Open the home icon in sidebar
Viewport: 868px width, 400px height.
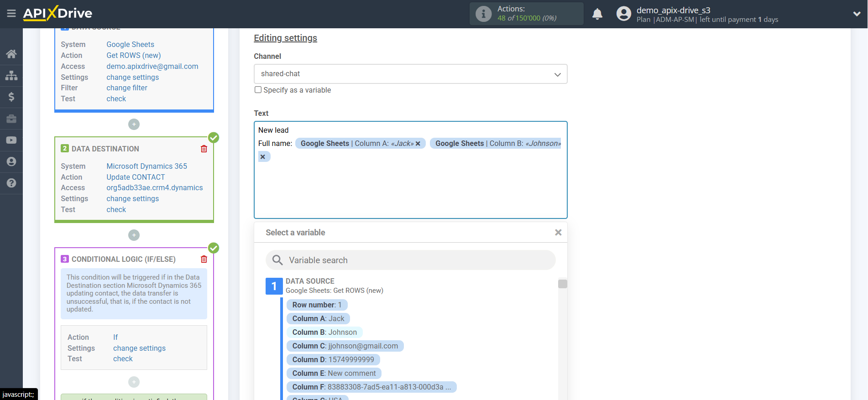tap(11, 54)
